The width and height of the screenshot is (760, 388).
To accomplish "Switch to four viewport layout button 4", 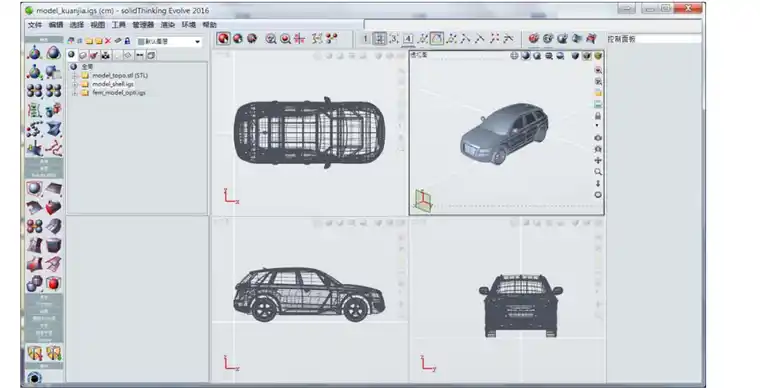I will point(409,39).
